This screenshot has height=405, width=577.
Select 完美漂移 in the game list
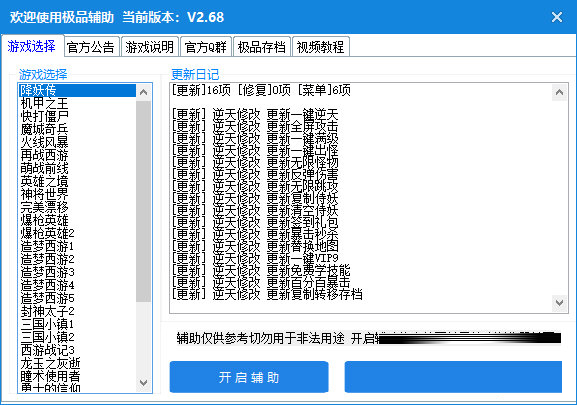coord(77,207)
